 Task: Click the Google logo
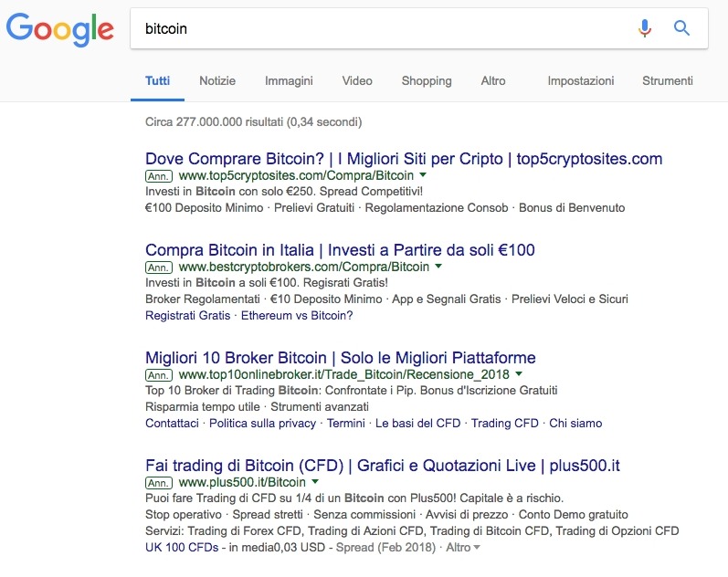pos(59,29)
